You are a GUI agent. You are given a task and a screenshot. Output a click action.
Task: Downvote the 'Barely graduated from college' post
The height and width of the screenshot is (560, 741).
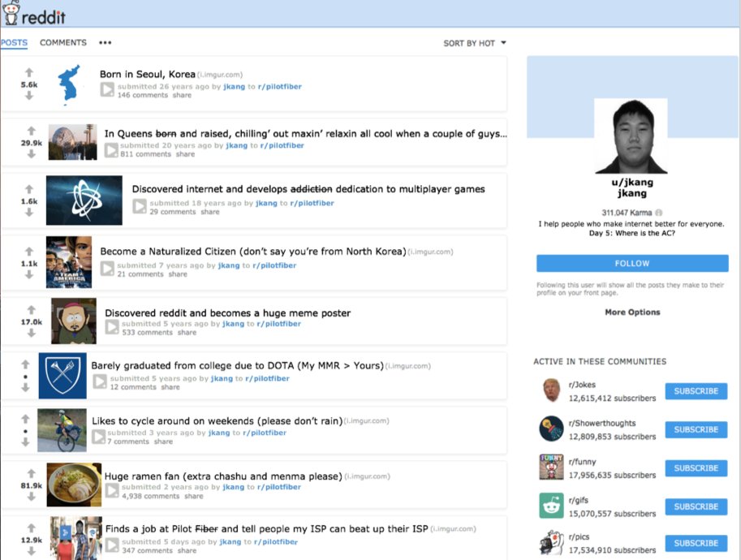click(25, 387)
